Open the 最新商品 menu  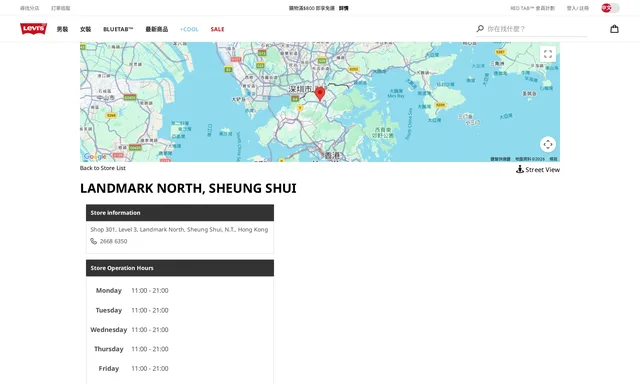157,29
